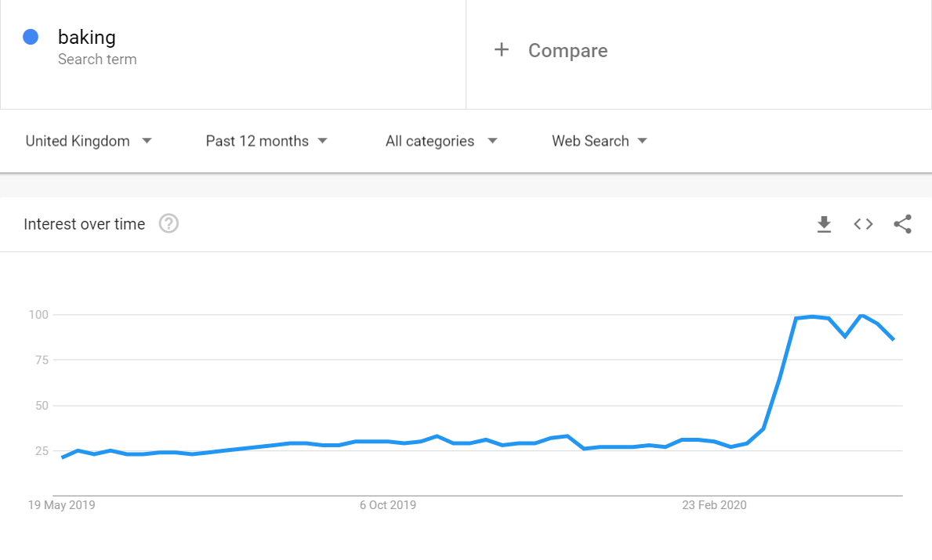
Task: Click the 19 May 2019 date label
Action: tap(61, 505)
